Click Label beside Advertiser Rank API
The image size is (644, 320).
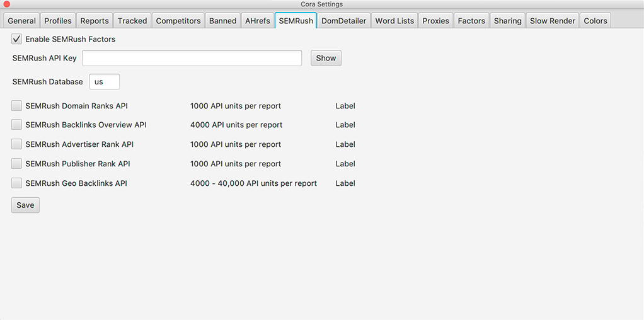[x=345, y=145]
